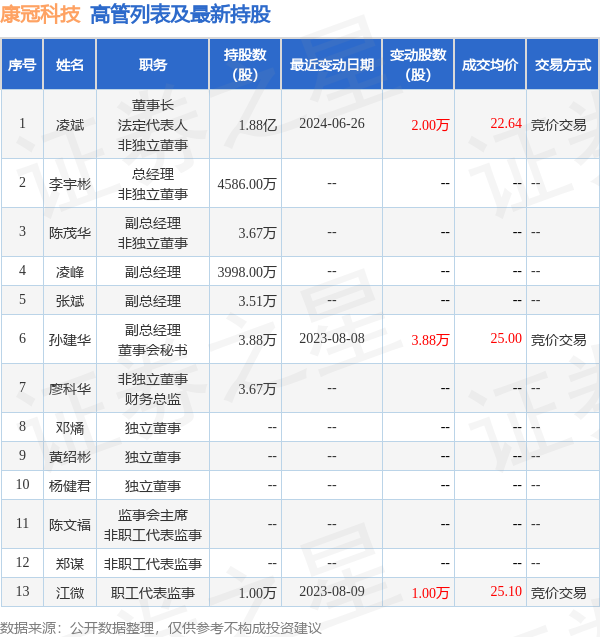Screen dimensions: 600x637
Task: Click 竞价交易 in 凌斌's row
Action: click(x=559, y=125)
